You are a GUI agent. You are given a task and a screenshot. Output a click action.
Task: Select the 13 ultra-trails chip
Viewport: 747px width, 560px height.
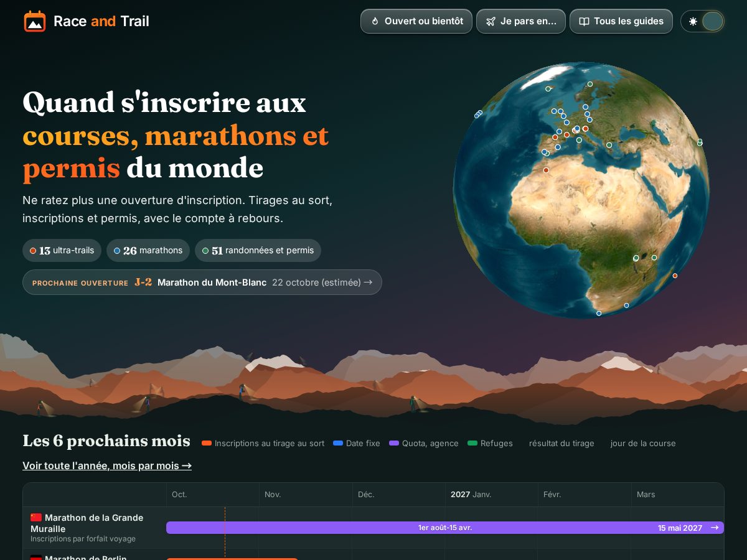coord(62,251)
